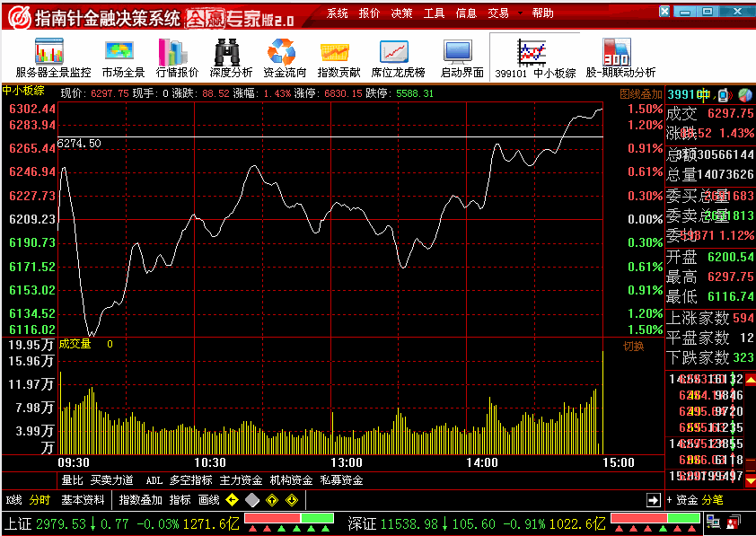Click the 基本资料 button

coord(83,500)
